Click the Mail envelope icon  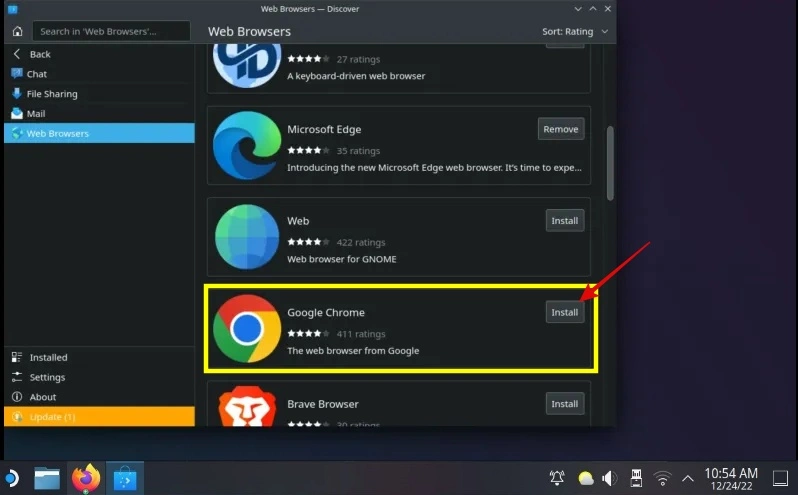pyautogui.click(x=17, y=113)
